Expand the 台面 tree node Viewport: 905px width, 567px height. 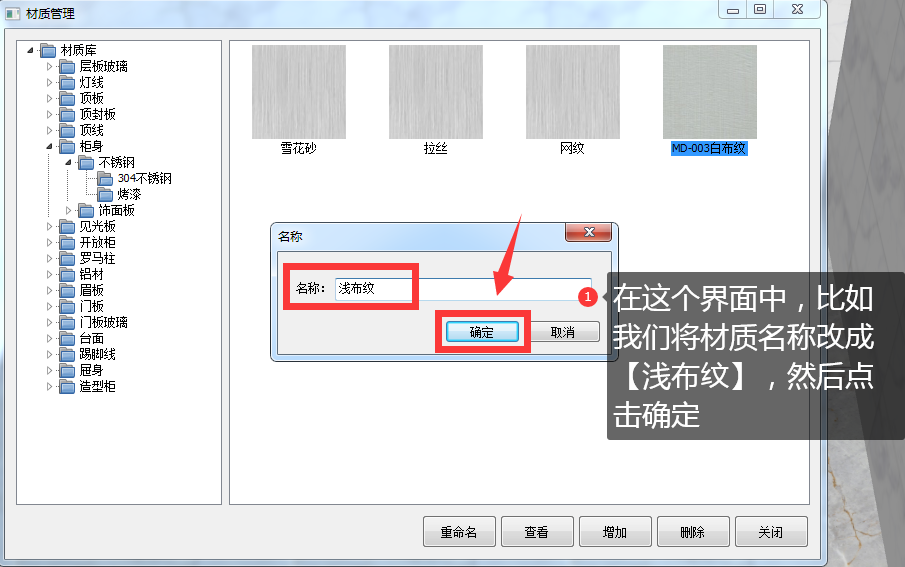50,338
